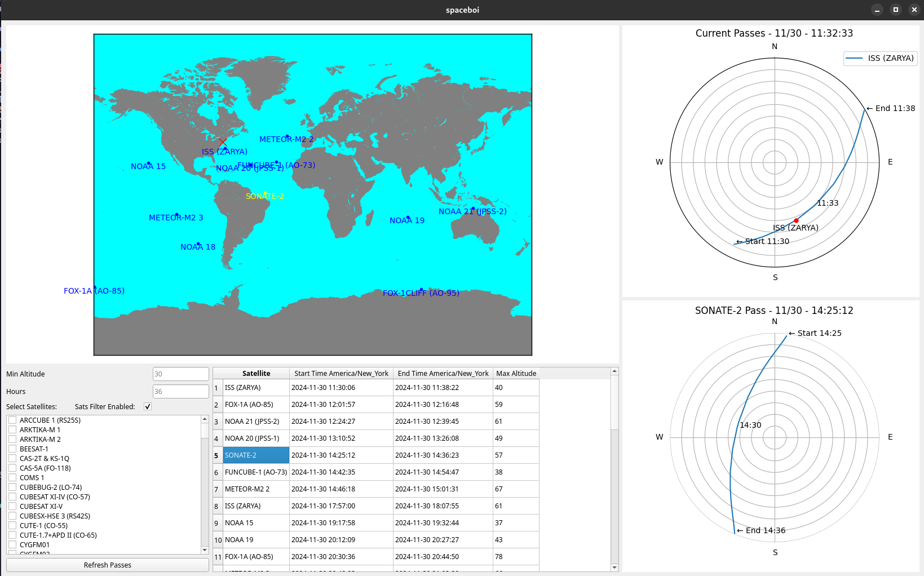Click the ISS (ZARYA) marker on world map
The width and height of the screenshot is (924, 576).
click(x=225, y=148)
